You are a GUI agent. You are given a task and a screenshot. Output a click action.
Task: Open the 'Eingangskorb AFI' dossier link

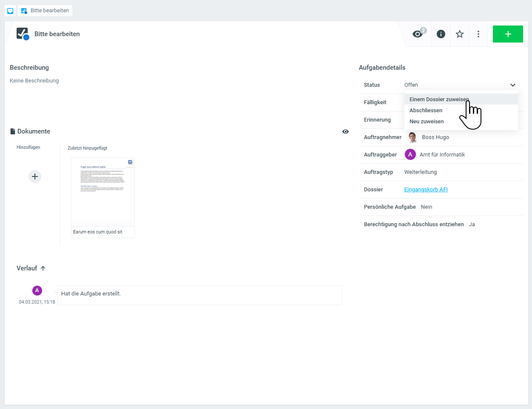click(426, 190)
